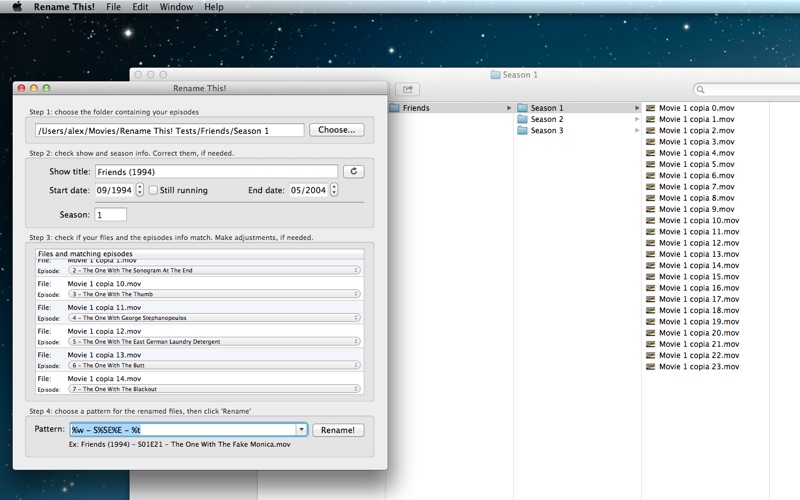Image resolution: width=800 pixels, height=500 pixels.
Task: Select the Season 2 folder icon
Action: pos(522,119)
